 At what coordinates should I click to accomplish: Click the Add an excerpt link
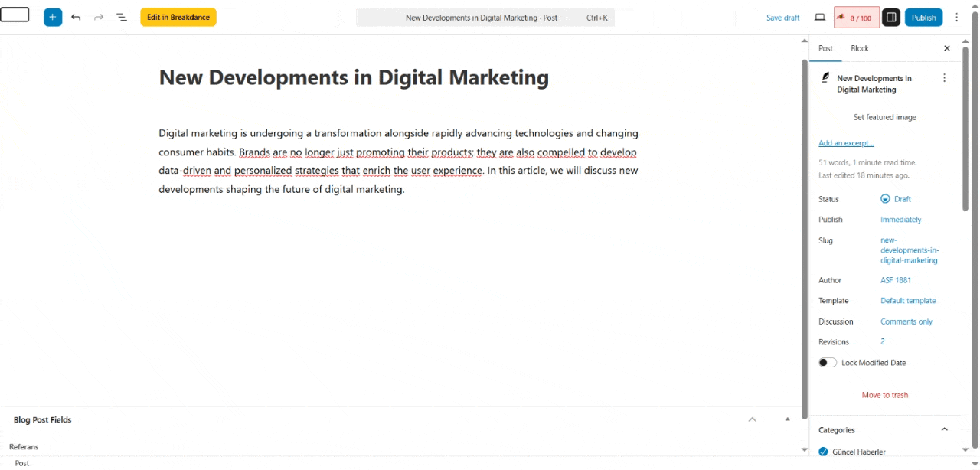[x=846, y=143]
